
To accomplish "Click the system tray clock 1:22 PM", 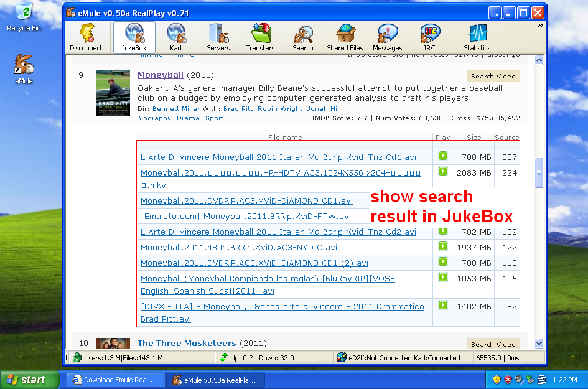I will (565, 380).
